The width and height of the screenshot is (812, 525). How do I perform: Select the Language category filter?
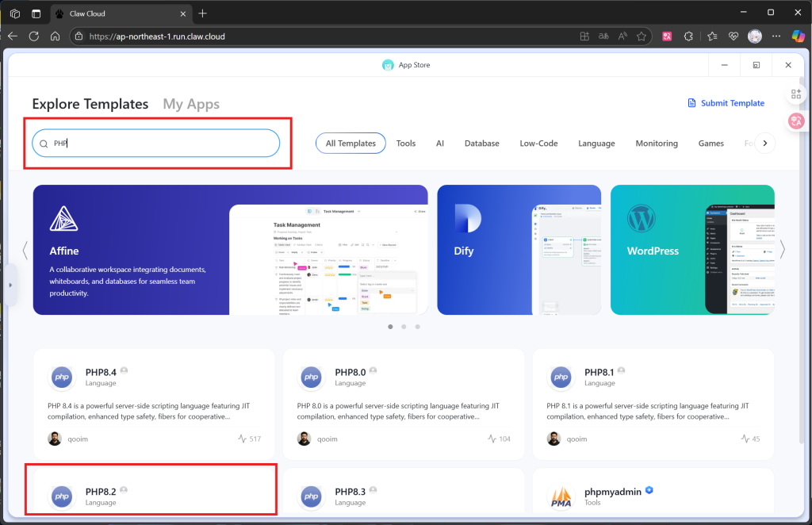point(596,144)
